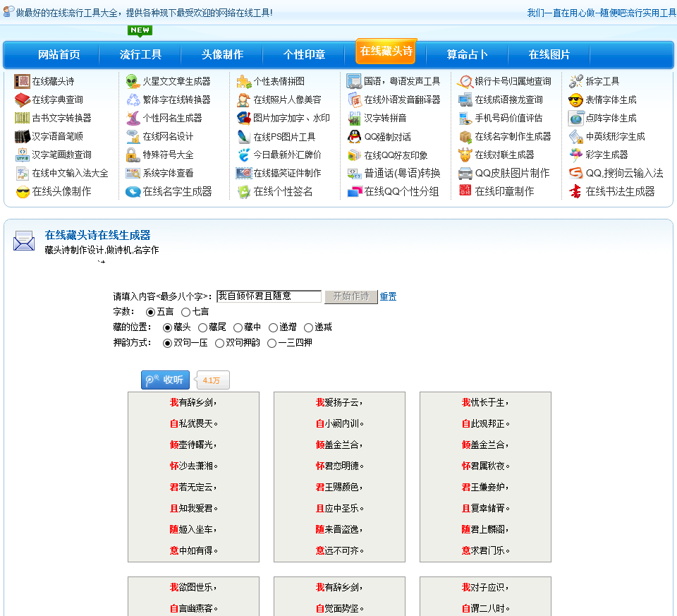Viewport: 677px width, 616px height.
Task: Click the 汉字语音笔顺 books icon
Action: 22,136
